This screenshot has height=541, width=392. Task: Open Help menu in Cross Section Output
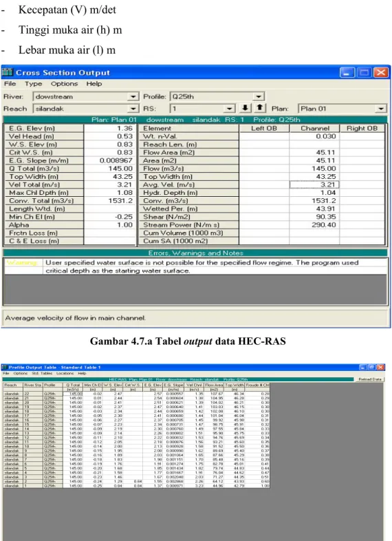point(94,84)
